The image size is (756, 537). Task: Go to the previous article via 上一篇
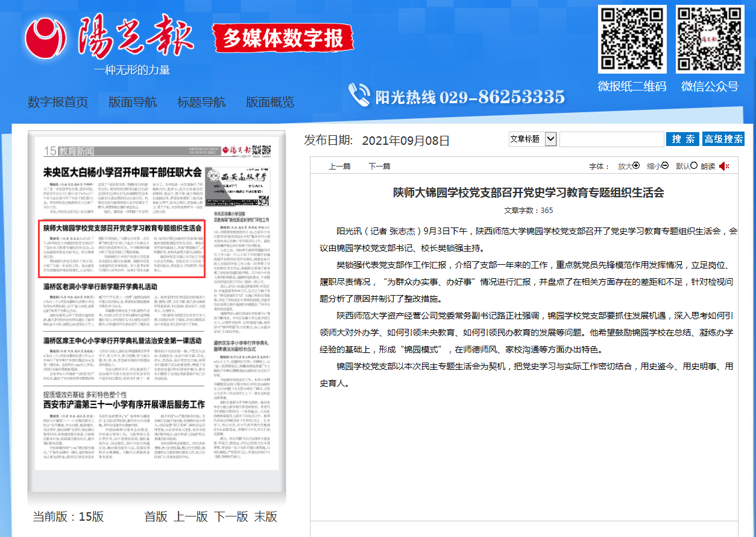(x=339, y=167)
